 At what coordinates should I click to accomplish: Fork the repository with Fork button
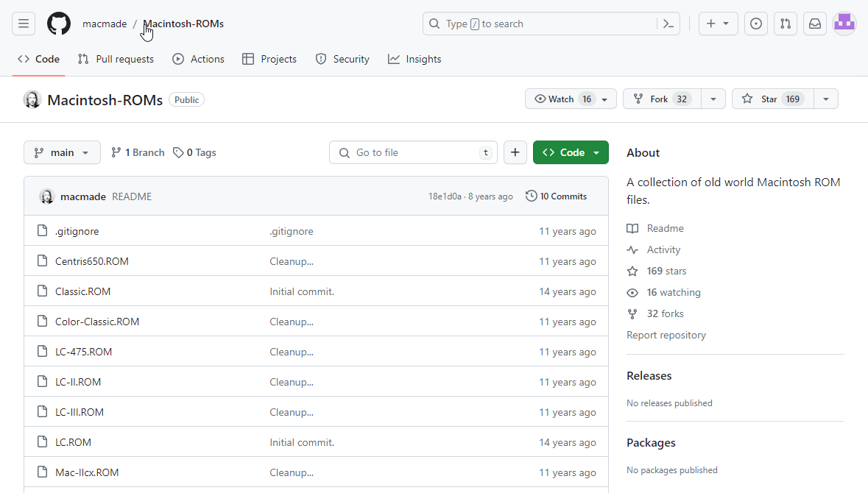662,99
